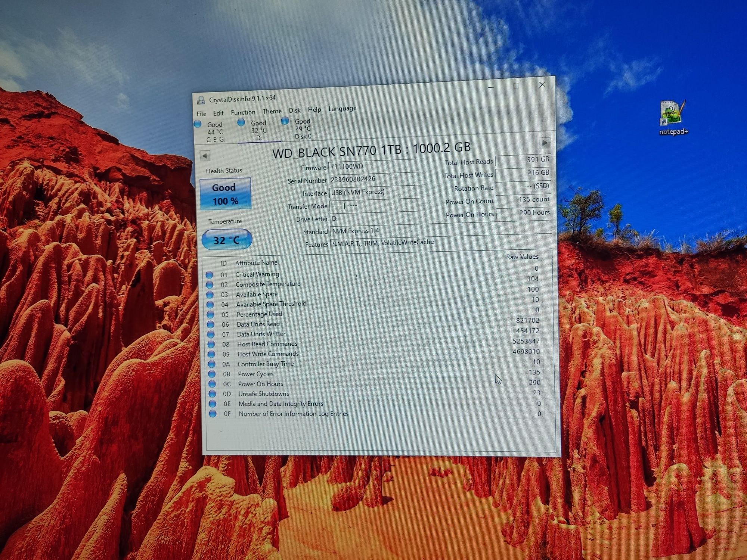The image size is (747, 560).
Task: Open the Disk menu
Action: tap(294, 111)
